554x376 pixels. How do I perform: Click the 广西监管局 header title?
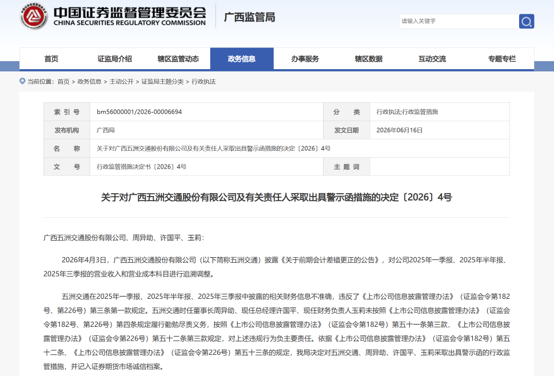click(249, 17)
